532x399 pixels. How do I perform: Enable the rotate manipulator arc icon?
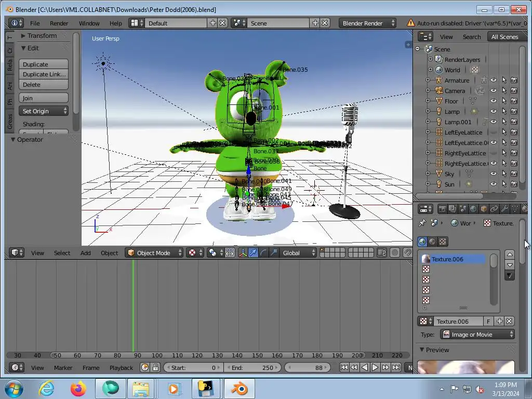coord(263,253)
